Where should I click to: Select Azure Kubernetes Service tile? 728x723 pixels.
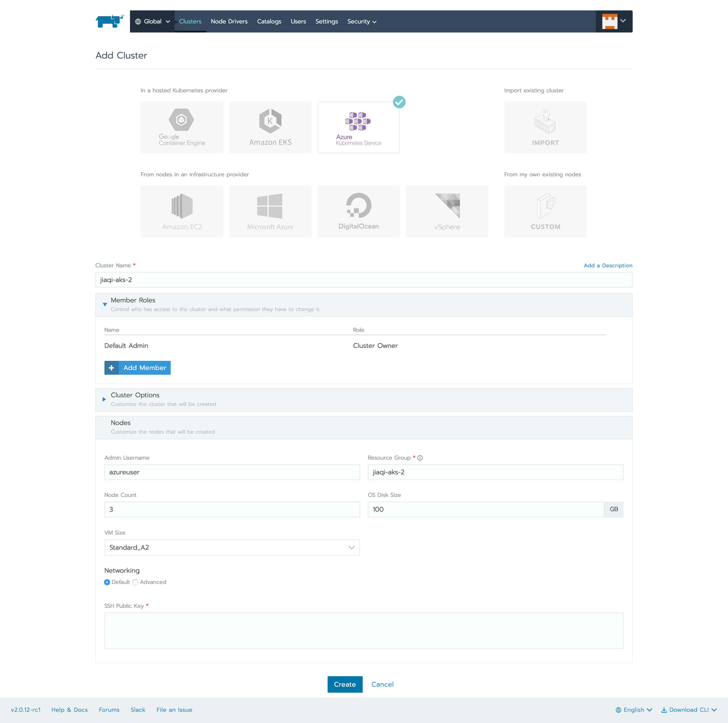click(358, 127)
